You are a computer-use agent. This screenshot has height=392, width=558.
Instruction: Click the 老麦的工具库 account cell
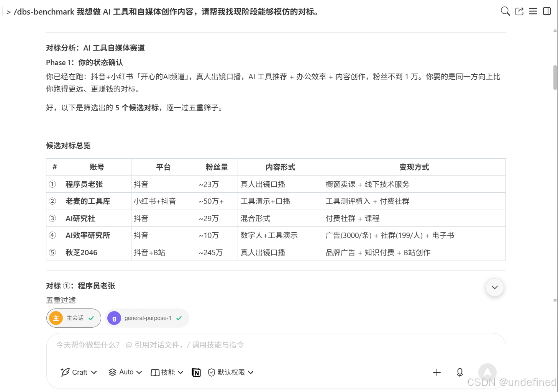click(x=97, y=201)
